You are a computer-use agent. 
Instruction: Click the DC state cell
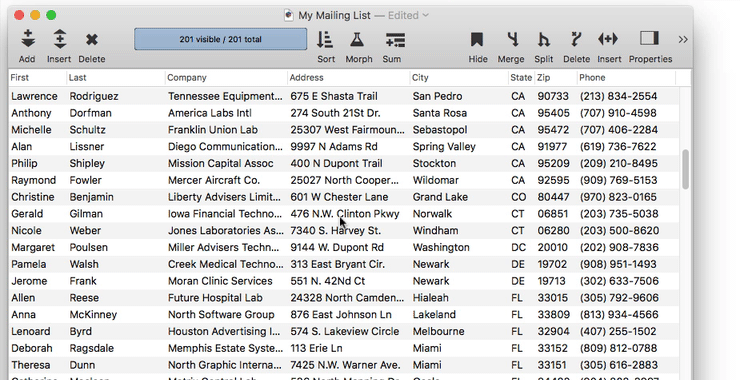pyautogui.click(x=518, y=248)
